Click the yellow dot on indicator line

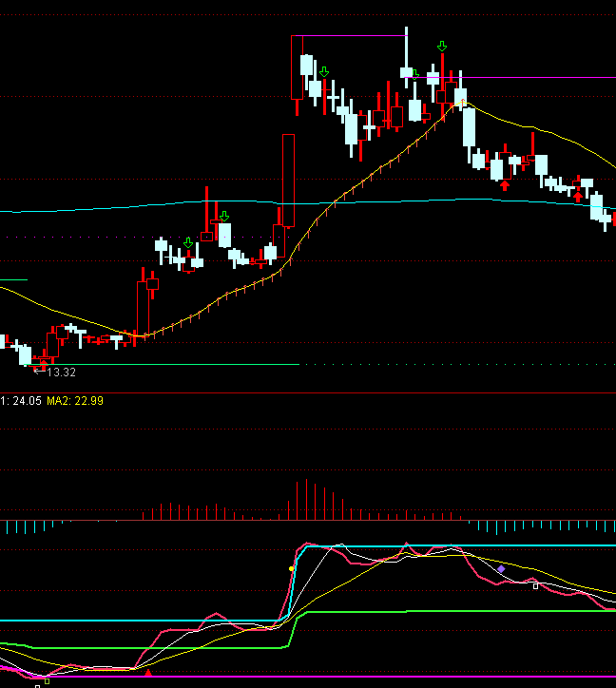click(x=292, y=568)
